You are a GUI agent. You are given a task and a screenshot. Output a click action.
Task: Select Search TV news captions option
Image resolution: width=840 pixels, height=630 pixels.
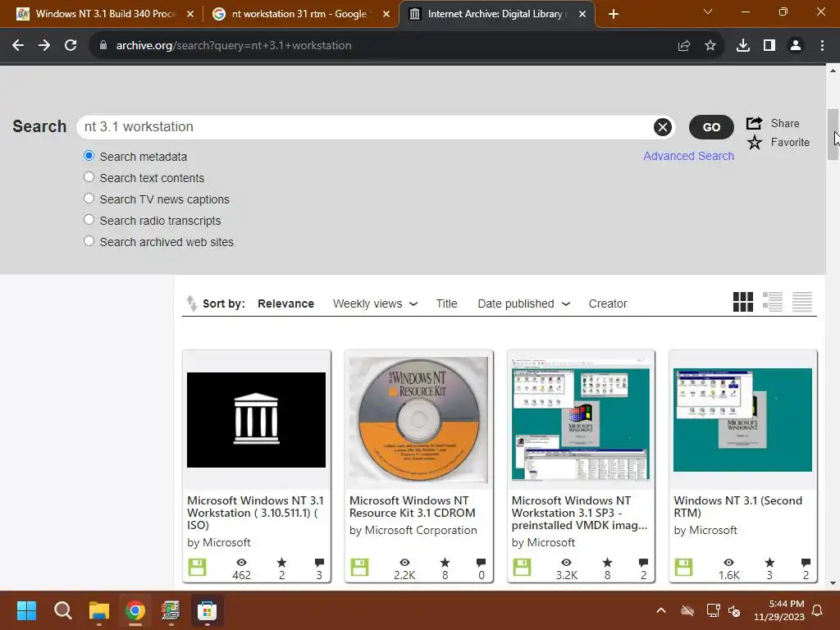click(x=89, y=199)
